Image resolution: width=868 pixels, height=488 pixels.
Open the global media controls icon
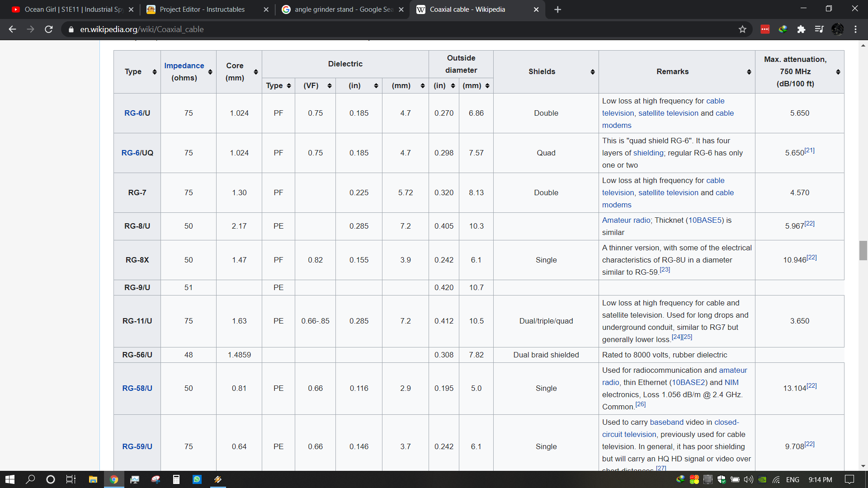pyautogui.click(x=820, y=29)
